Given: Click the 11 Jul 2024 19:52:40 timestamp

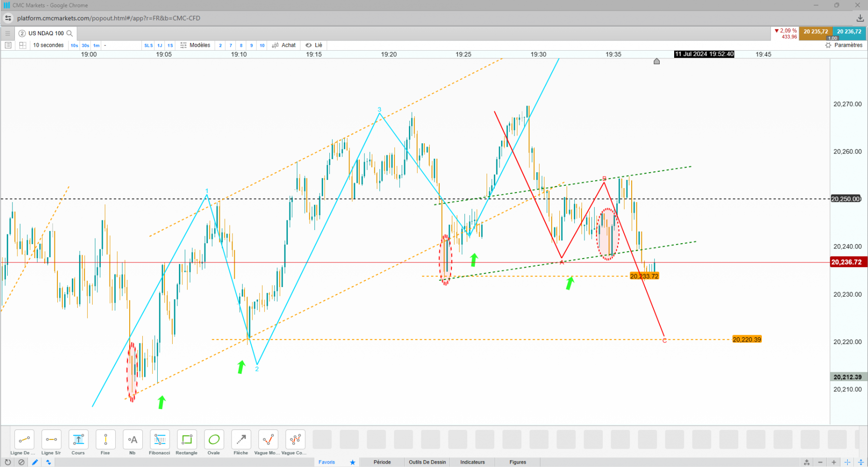Looking at the screenshot, I should pyautogui.click(x=704, y=54).
